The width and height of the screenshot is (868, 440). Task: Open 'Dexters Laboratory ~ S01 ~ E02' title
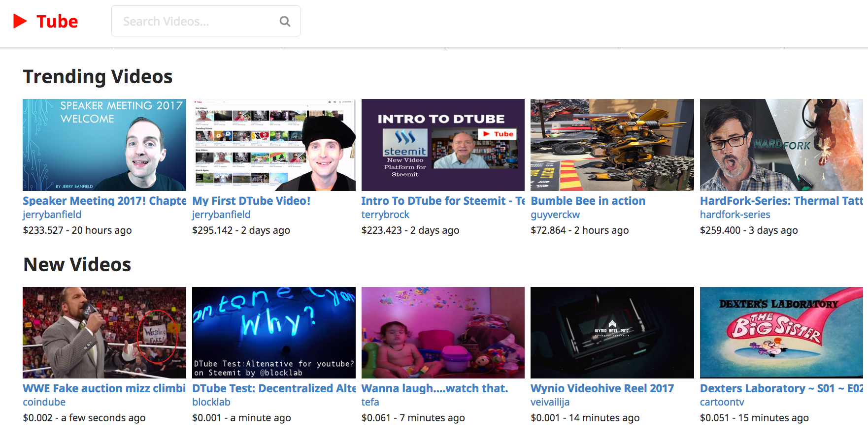(x=782, y=388)
